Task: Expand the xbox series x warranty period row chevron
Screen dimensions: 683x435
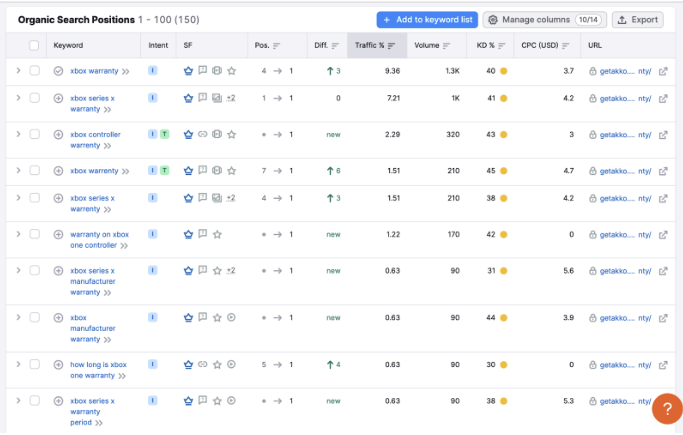Action: click(18, 401)
